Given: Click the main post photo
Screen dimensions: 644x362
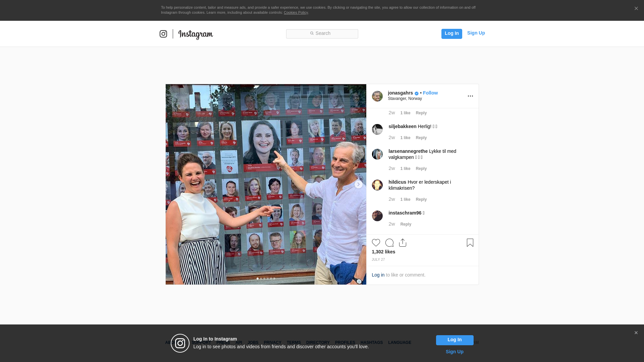Looking at the screenshot, I should [x=266, y=184].
